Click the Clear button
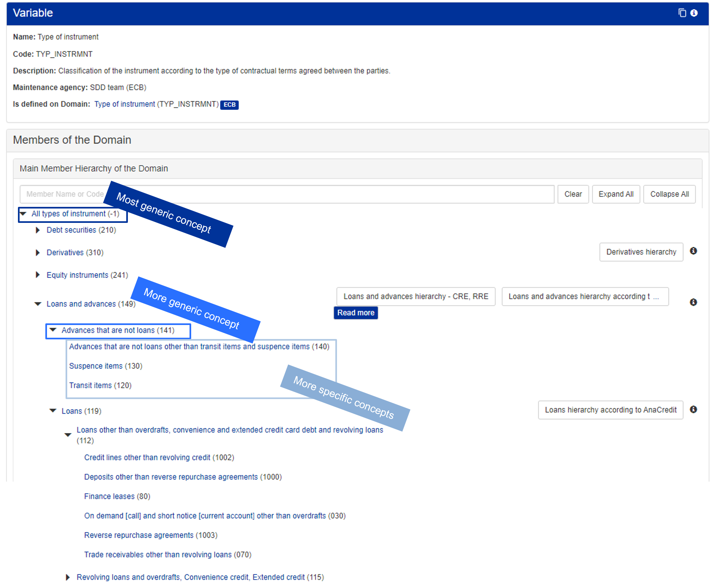This screenshot has height=588, width=718. (573, 194)
